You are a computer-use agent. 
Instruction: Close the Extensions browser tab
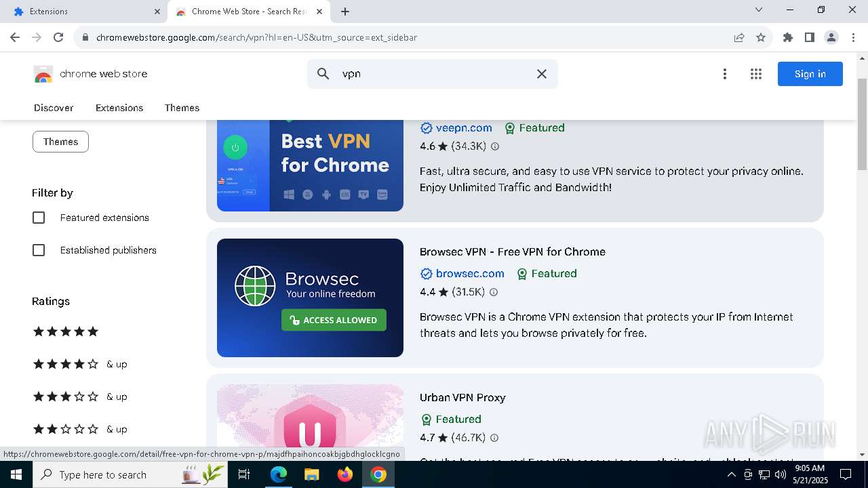click(157, 12)
